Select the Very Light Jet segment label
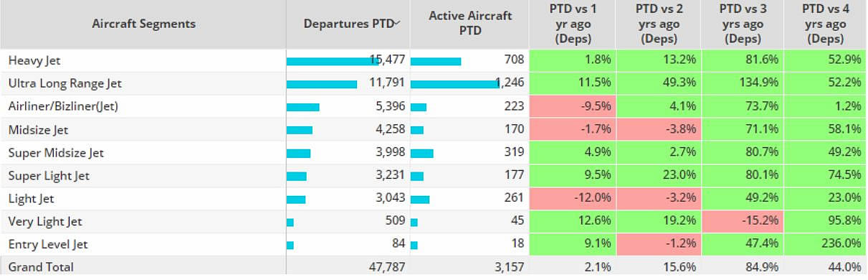The height and width of the screenshot is (280, 868). pos(42,221)
